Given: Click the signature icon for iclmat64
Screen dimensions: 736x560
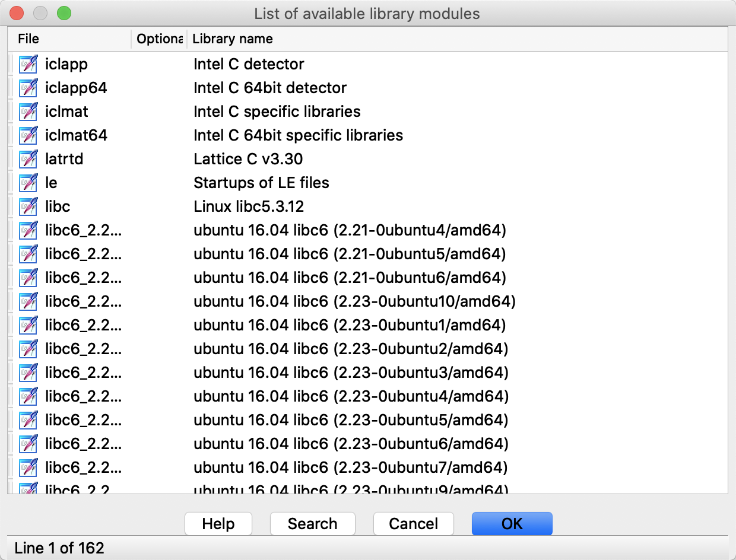Looking at the screenshot, I should click(28, 135).
